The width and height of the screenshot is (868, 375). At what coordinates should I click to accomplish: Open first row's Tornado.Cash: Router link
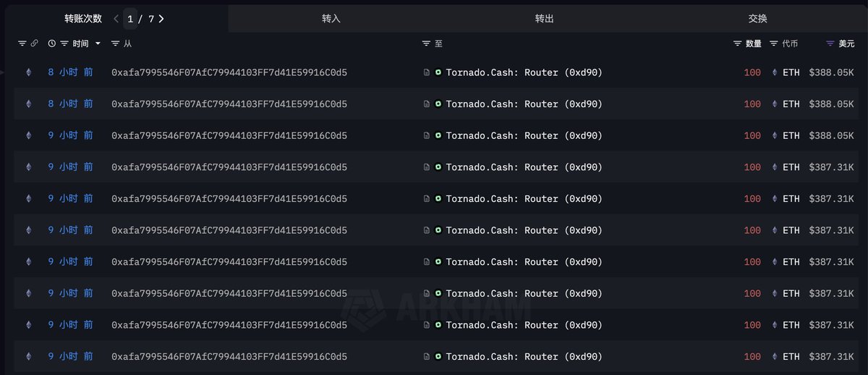(524, 72)
